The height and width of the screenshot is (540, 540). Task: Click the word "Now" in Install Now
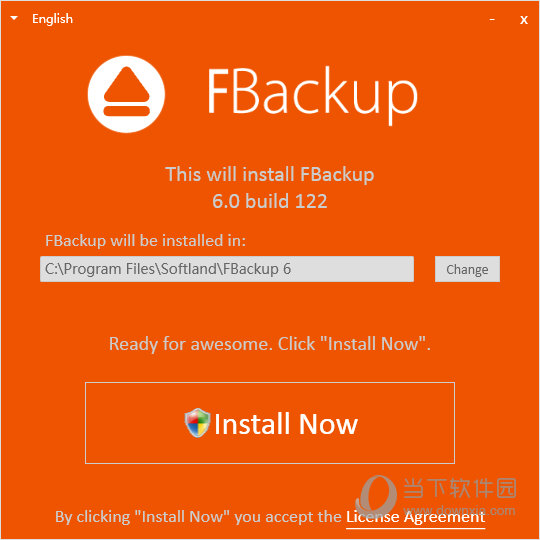(x=328, y=424)
